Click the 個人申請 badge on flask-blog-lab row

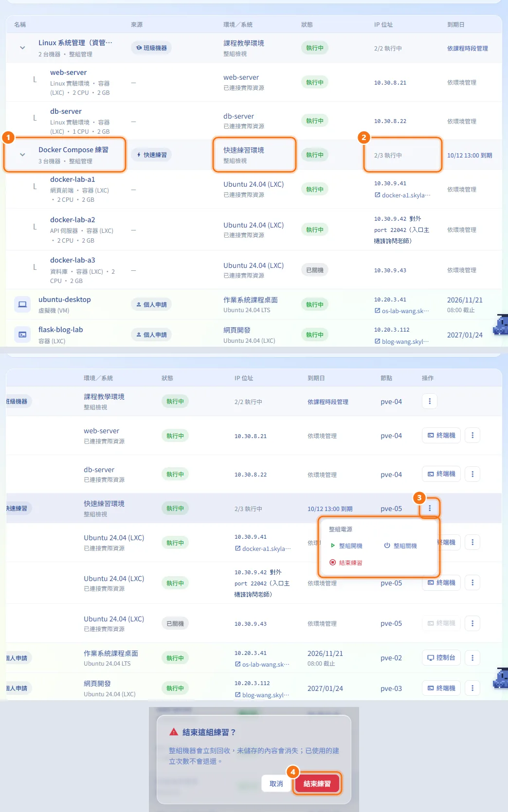(151, 335)
